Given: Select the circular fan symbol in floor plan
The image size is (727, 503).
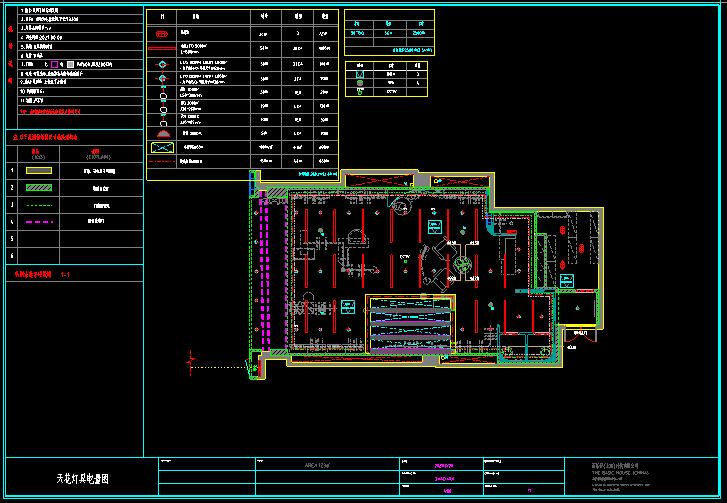Looking at the screenshot, I should 462,264.
